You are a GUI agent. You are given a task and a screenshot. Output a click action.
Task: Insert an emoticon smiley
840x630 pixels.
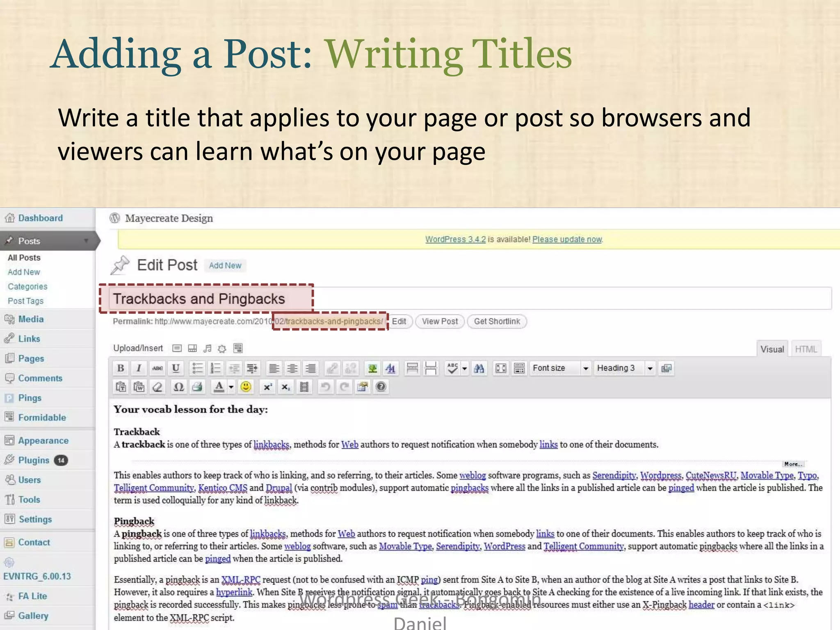(246, 386)
